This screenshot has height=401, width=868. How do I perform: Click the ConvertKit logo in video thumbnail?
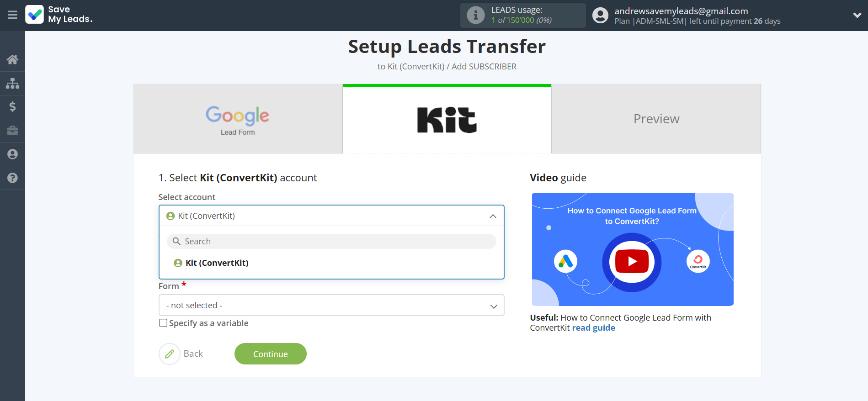pyautogui.click(x=698, y=261)
